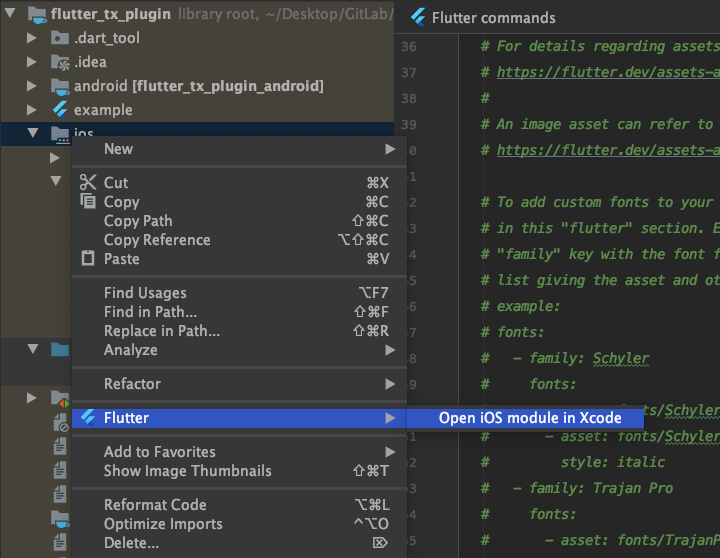The image size is (720, 558).
Task: Click the Flutter icon beside example
Action: (60, 110)
